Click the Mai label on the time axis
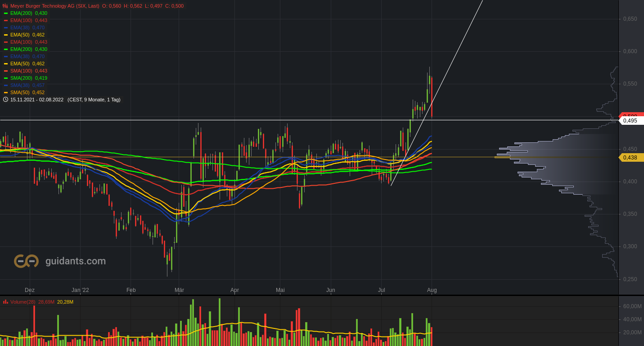Viewport: 644px width, 346px height. pos(280,290)
